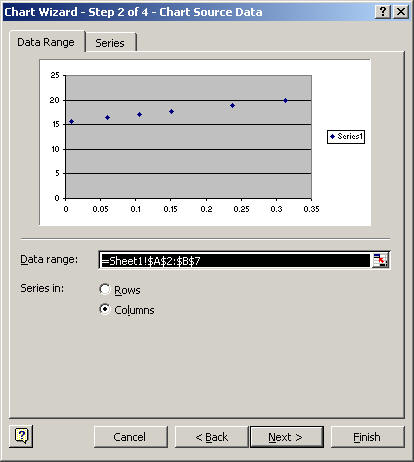This screenshot has width=414, height=462.
Task: Open the Data Range tab
Action: (x=46, y=42)
